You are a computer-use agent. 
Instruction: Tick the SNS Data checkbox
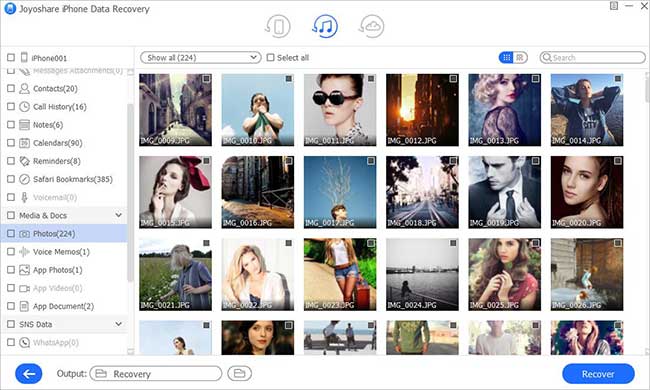coord(11,324)
